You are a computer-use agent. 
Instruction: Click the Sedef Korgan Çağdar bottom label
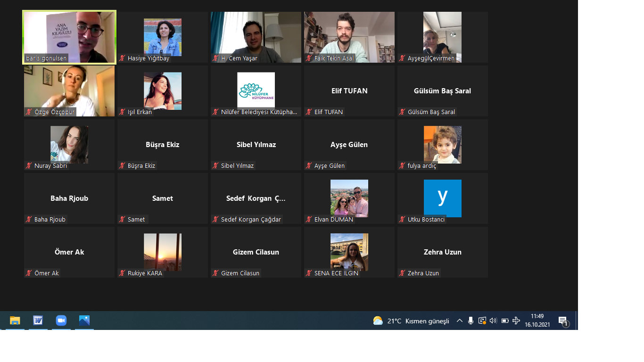point(251,220)
